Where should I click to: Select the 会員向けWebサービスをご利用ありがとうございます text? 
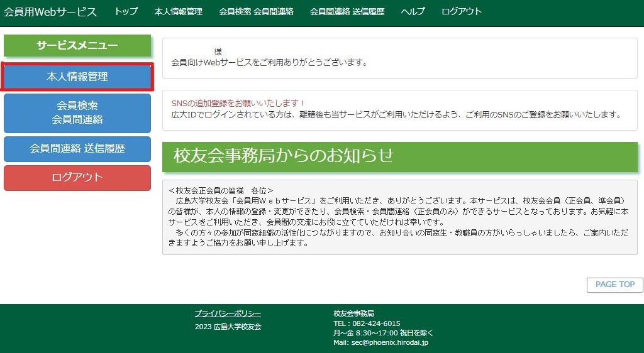pyautogui.click(x=269, y=63)
